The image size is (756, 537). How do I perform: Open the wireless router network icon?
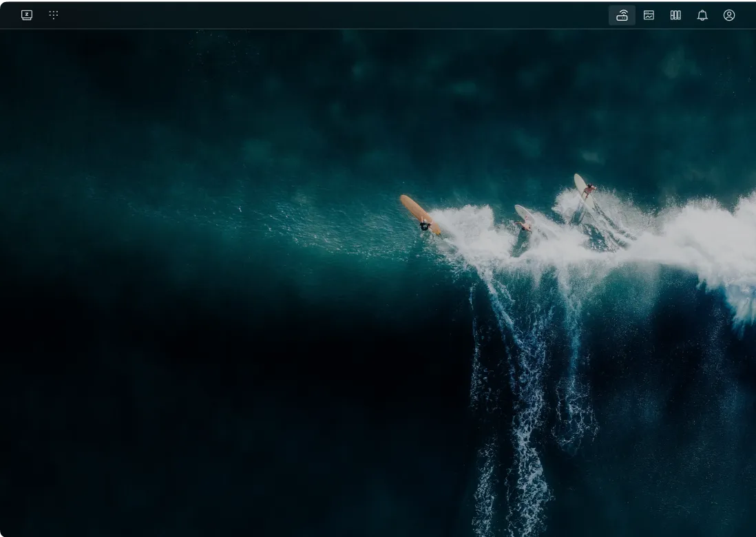coord(622,15)
